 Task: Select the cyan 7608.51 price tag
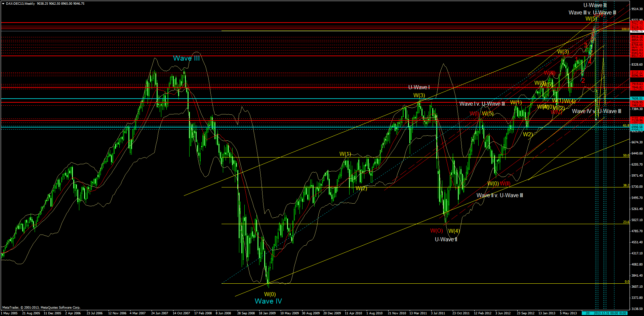coord(637,98)
